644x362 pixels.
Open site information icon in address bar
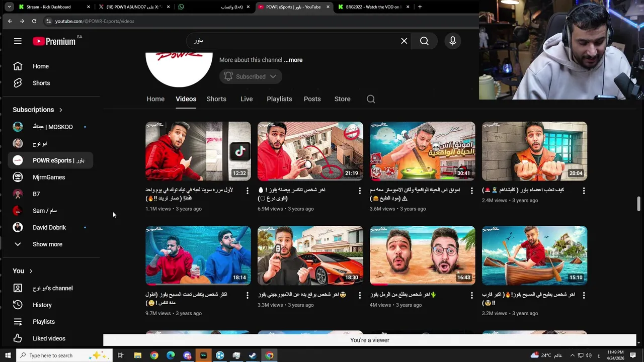pyautogui.click(x=48, y=21)
